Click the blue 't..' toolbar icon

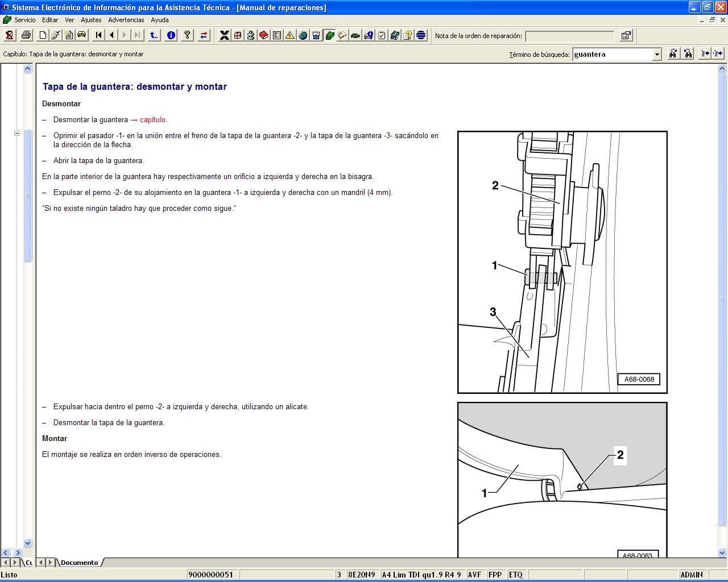coord(154,35)
